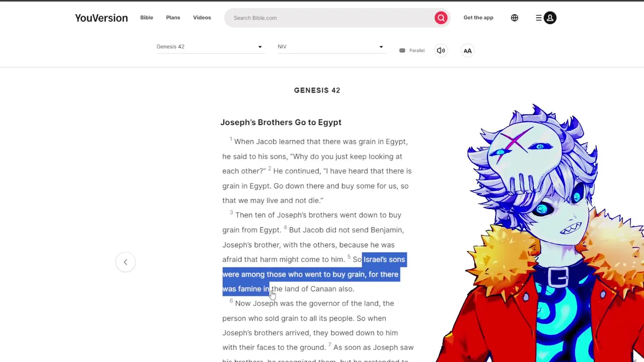Screen dimensions: 644x362
Task: Click the GENESIS 42 heading
Action: coord(317,90)
